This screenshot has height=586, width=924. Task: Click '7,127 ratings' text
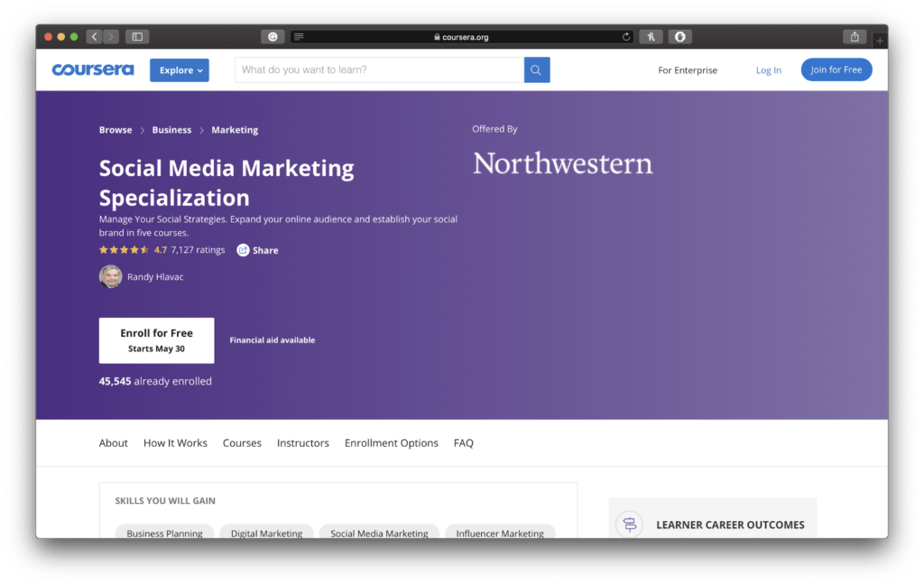[198, 250]
